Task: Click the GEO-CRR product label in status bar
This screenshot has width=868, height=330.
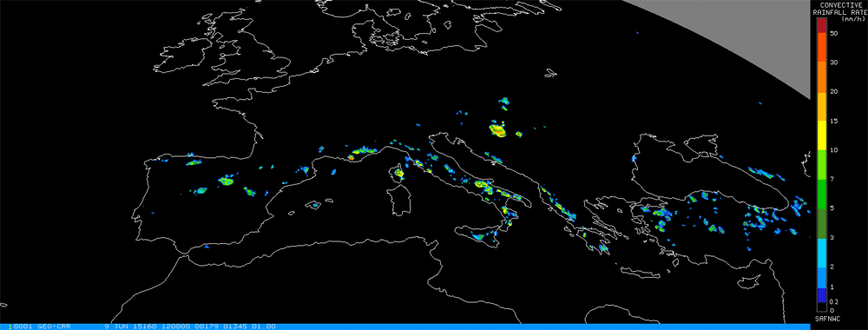Action: (x=55, y=327)
